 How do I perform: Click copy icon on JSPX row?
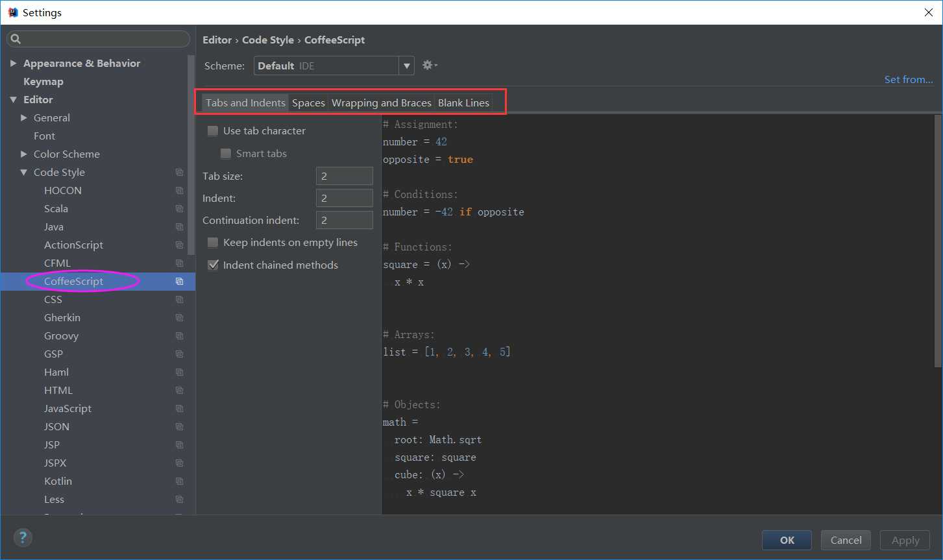(180, 463)
